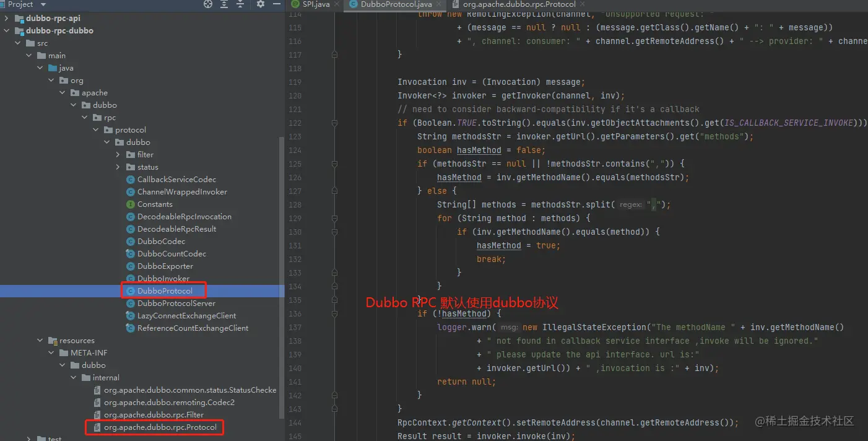The width and height of the screenshot is (868, 441).
Task: Expand the dubbo-rpc-api module
Action: [x=7, y=19]
